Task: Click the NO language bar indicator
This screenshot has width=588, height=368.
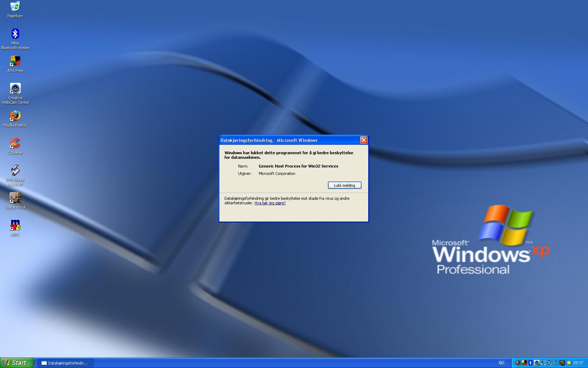Action: 502,363
